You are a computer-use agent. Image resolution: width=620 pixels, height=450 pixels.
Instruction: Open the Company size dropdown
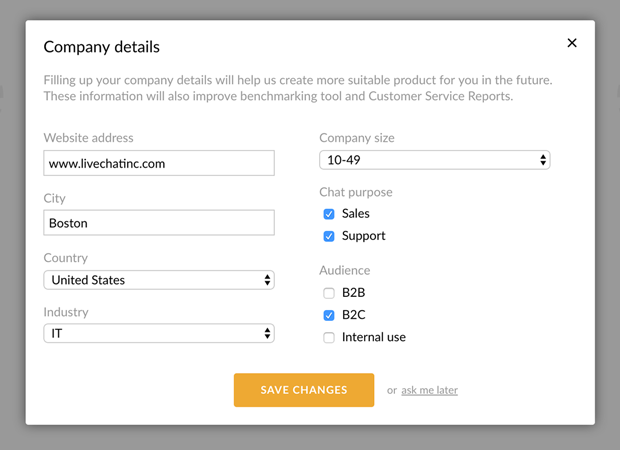click(434, 160)
